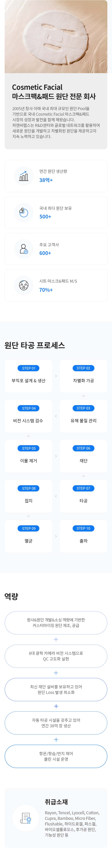Click the down arrow below STEP 02 card

click(x=83, y=396)
